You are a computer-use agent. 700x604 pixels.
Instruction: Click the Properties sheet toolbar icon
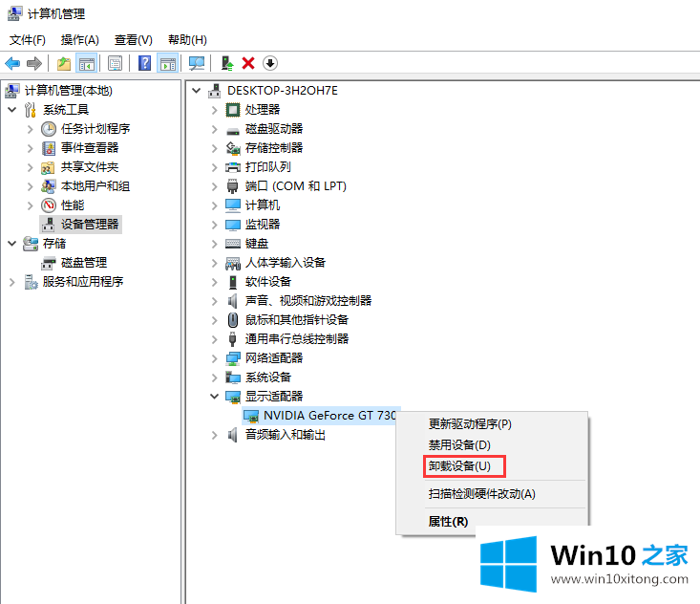click(x=116, y=63)
